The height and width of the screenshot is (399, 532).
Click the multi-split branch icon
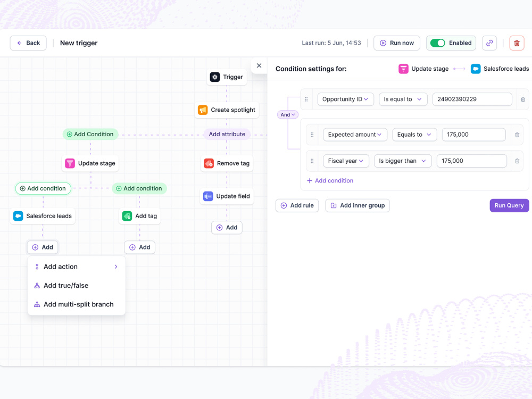tap(37, 305)
